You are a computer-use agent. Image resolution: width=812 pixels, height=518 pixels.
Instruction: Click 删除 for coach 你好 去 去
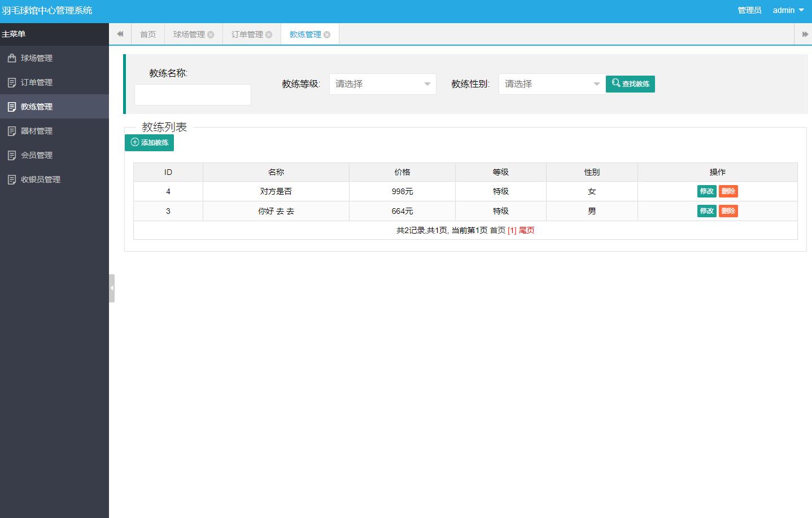(x=728, y=210)
